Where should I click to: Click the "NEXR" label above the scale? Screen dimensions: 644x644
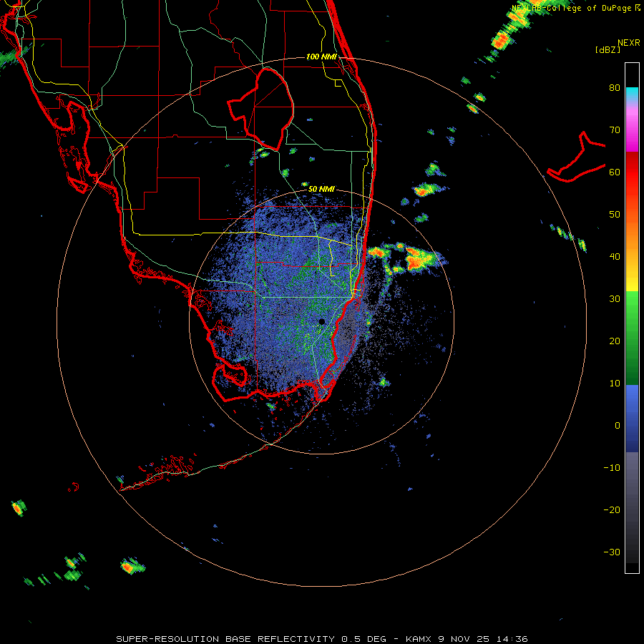pyautogui.click(x=629, y=43)
